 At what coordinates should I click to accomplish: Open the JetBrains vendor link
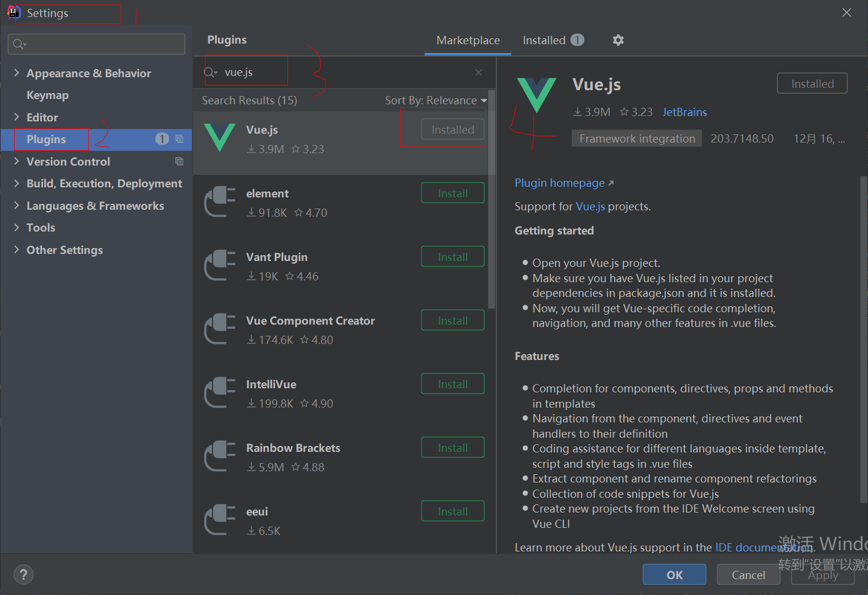click(x=684, y=112)
